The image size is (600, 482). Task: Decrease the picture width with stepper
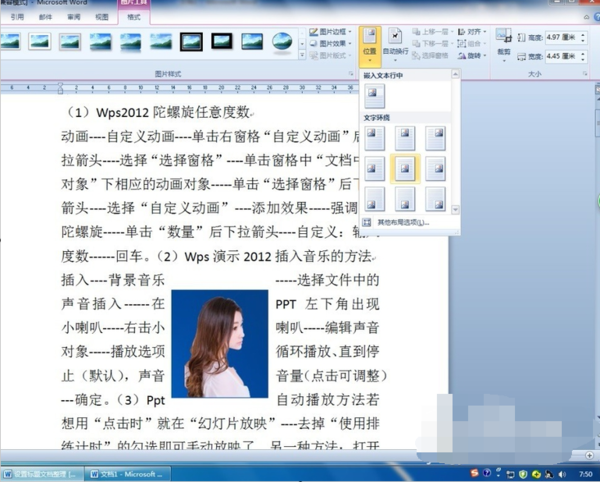click(x=583, y=59)
